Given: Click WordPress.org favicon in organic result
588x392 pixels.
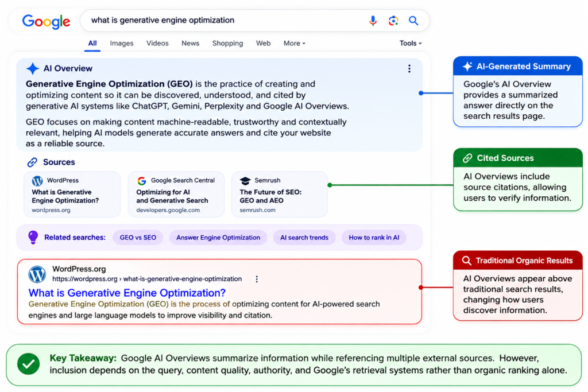Looking at the screenshot, I should point(37,274).
